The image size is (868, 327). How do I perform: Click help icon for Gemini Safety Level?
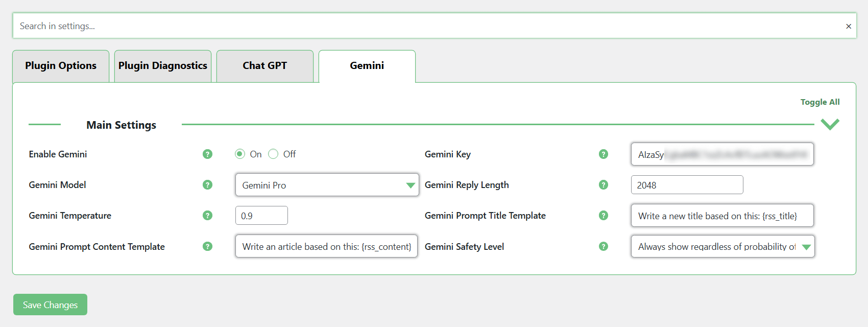(x=604, y=246)
